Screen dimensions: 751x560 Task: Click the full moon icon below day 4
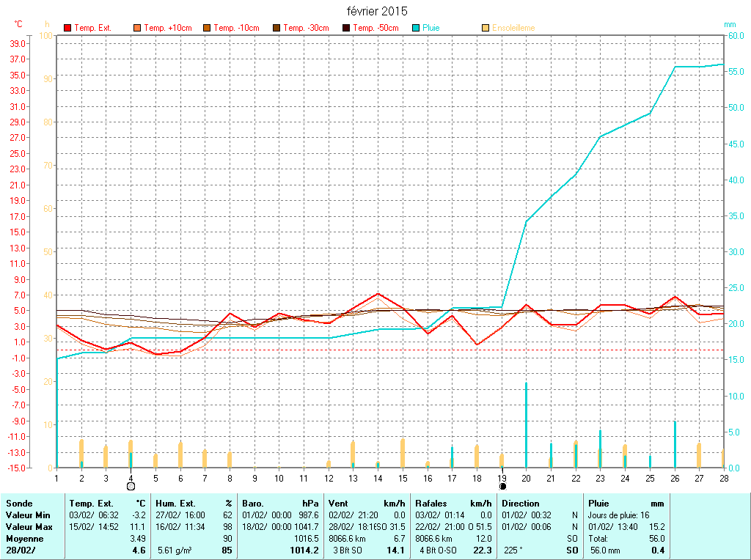131,486
